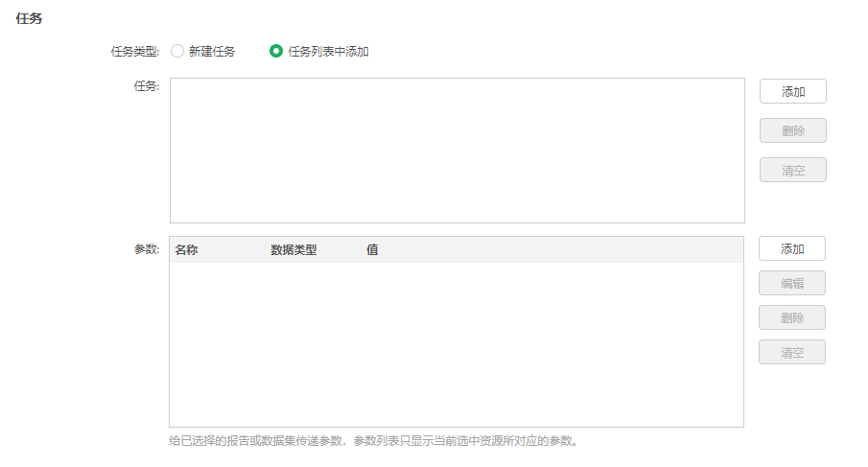Click disabled 删除 button beside 任务 list

click(793, 130)
